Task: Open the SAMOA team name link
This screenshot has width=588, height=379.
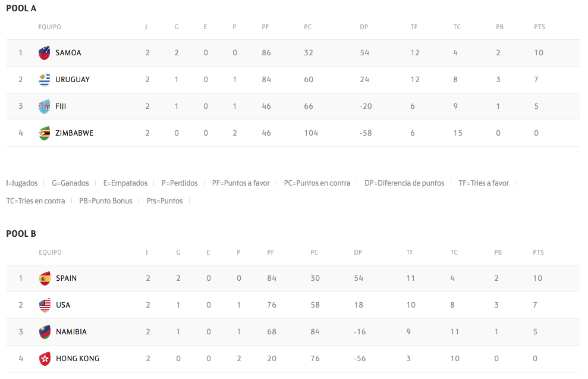Action: click(68, 53)
